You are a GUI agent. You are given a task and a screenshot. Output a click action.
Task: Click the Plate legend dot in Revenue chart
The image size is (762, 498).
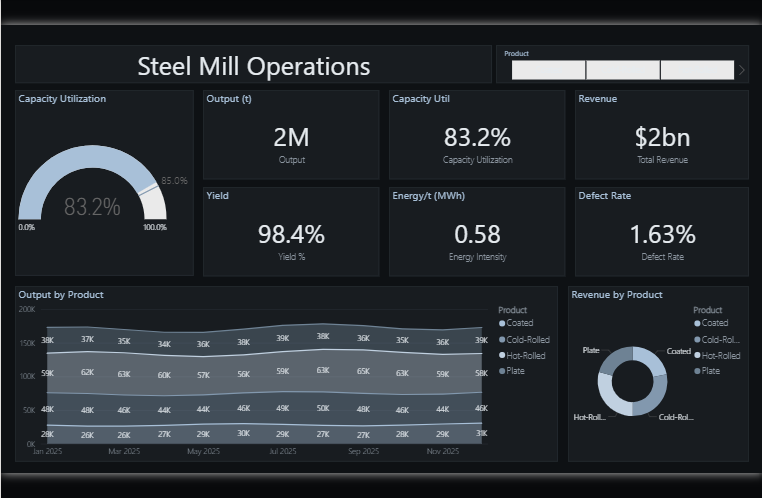[697, 371]
